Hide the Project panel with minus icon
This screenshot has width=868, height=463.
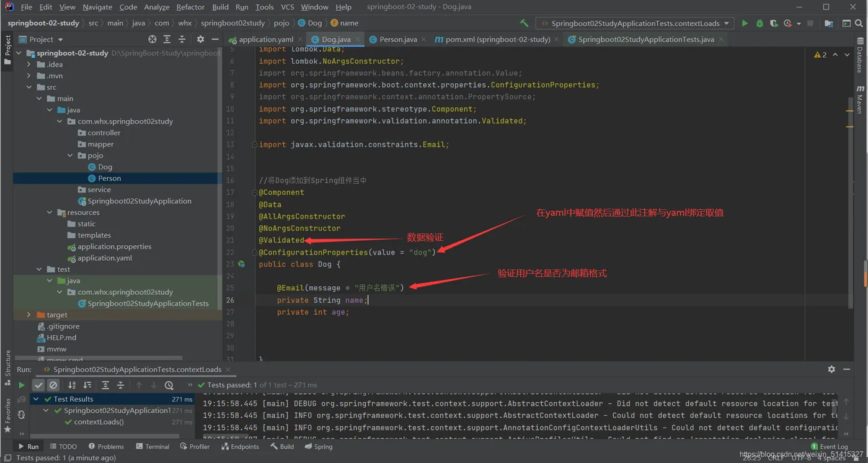215,39
